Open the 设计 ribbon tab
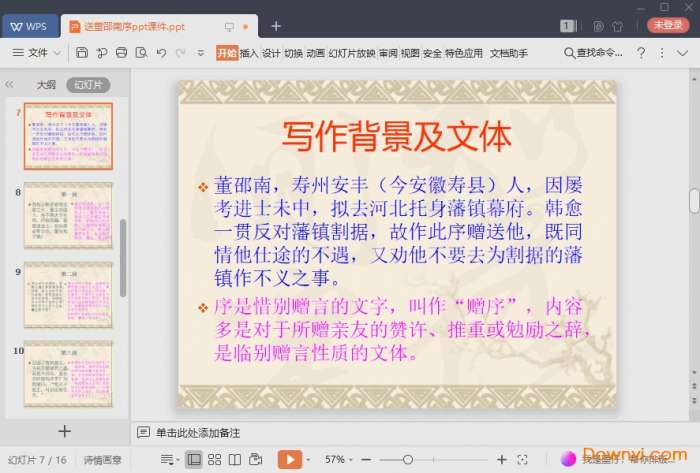700x473 pixels. tap(271, 53)
